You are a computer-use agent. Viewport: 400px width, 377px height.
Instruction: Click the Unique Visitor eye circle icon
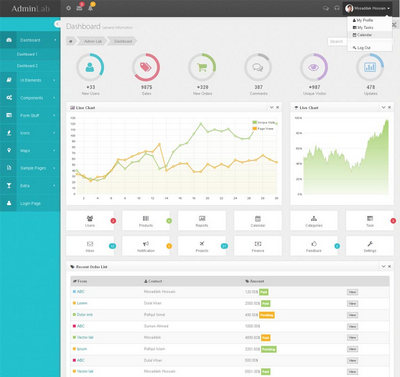314,67
